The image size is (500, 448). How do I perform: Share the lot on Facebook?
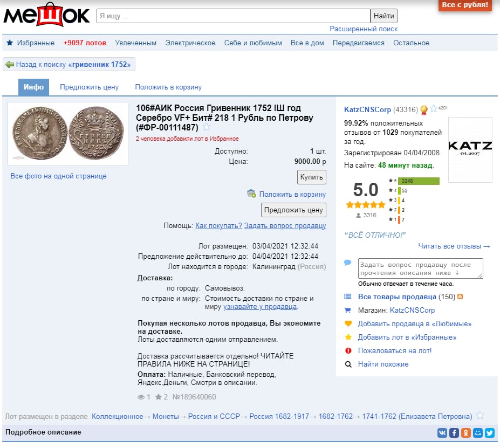click(454, 432)
